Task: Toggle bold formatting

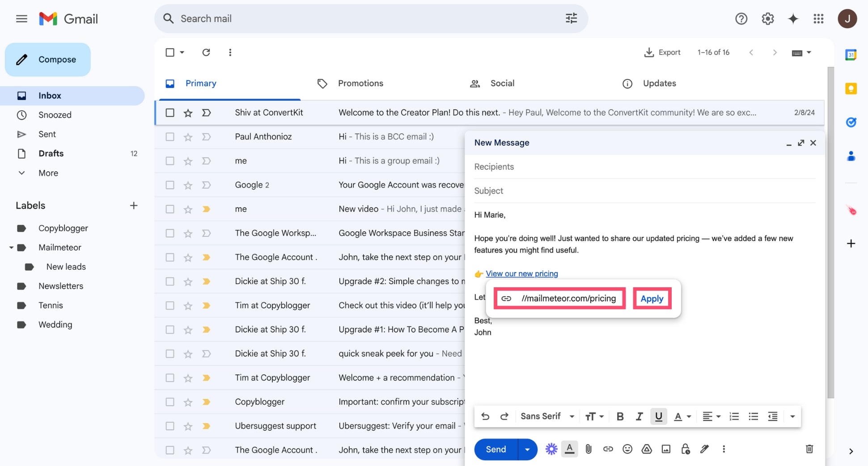Action: coord(620,416)
